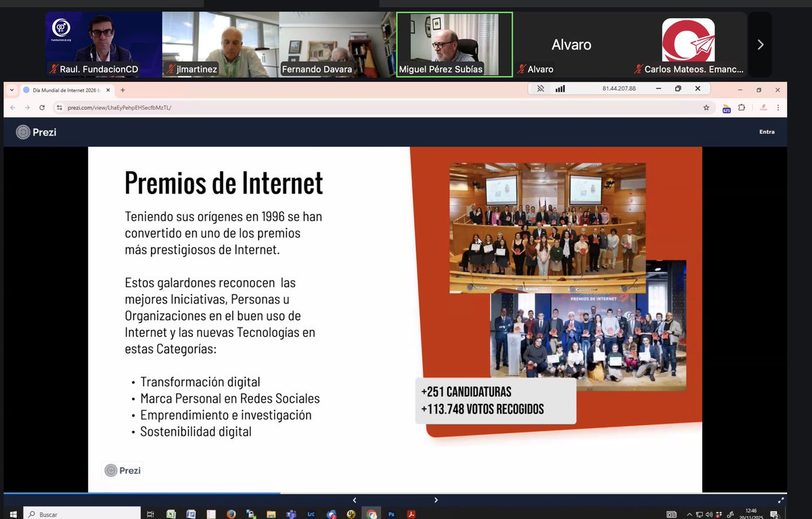The image size is (812, 519).
Task: Show next participants with the right arrow
Action: 759,44
